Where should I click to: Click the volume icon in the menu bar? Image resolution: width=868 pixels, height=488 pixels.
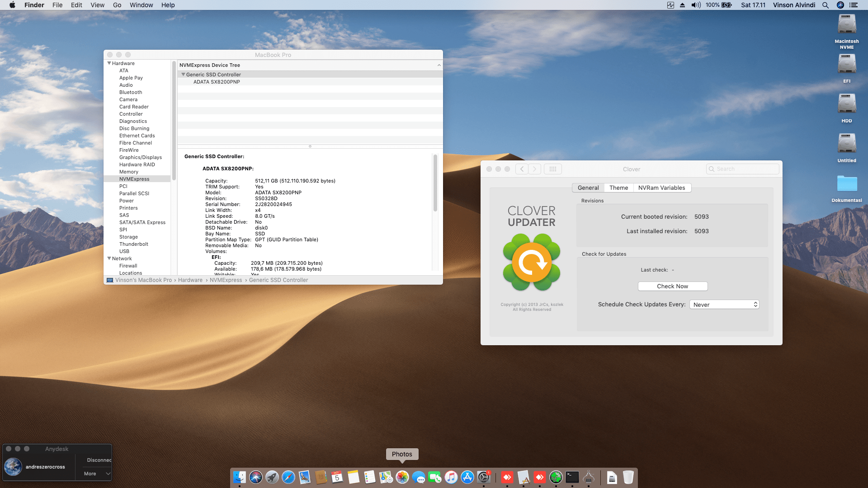pyautogui.click(x=696, y=5)
